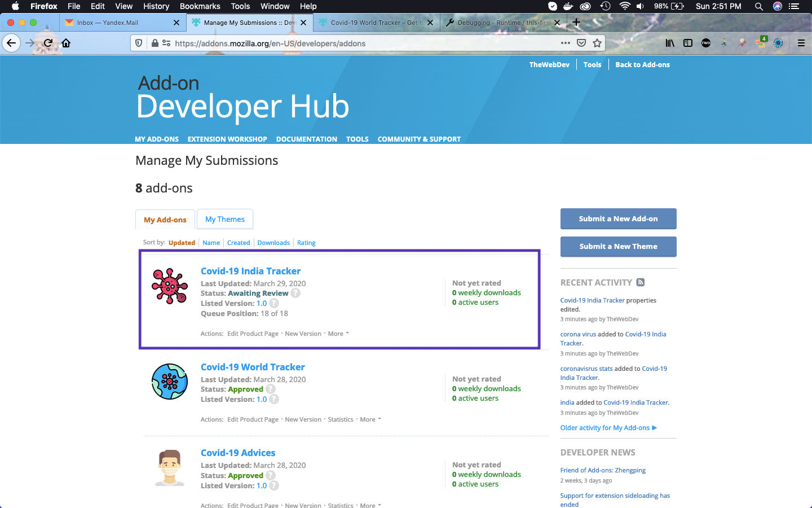
Task: Go Back to Add-ons site
Action: [x=642, y=65]
